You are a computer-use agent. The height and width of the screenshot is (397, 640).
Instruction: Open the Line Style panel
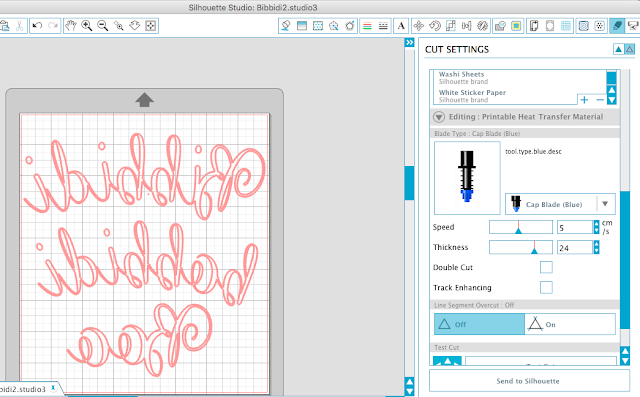383,26
